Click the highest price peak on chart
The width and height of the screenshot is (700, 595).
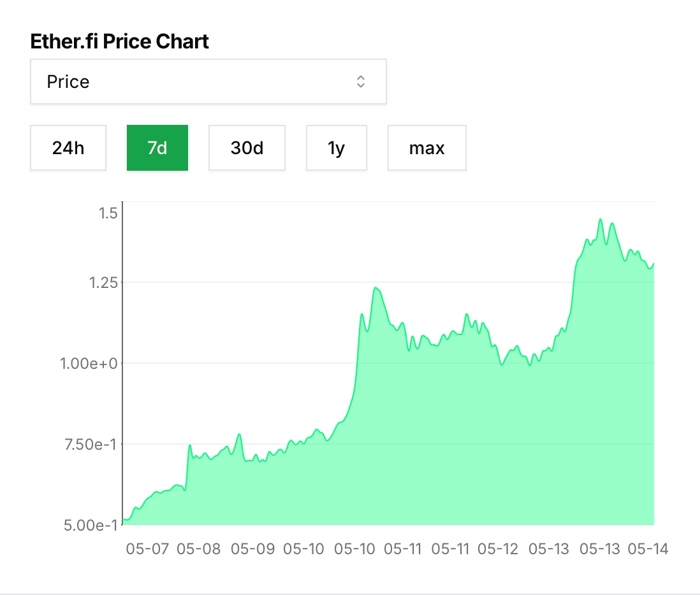[x=601, y=219]
